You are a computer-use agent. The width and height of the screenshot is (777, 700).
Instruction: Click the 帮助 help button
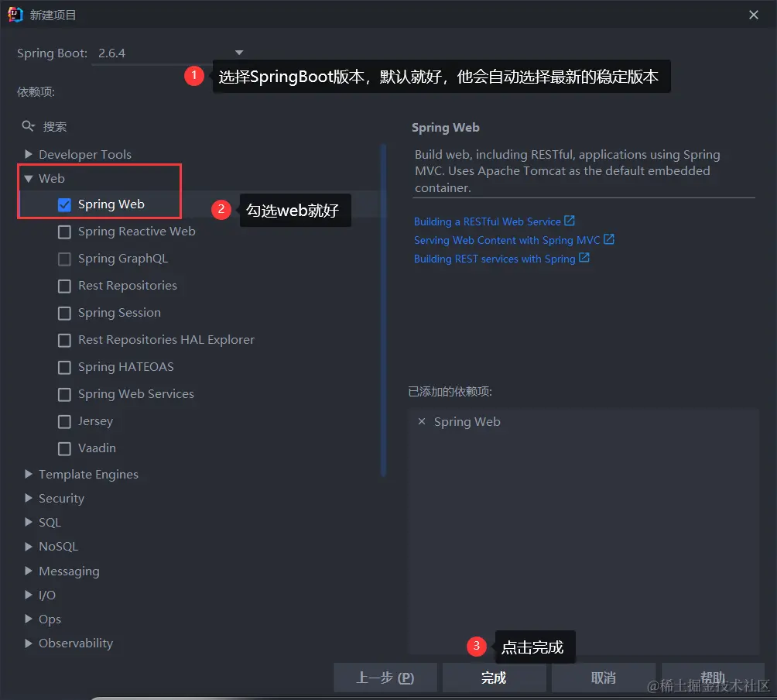click(713, 678)
